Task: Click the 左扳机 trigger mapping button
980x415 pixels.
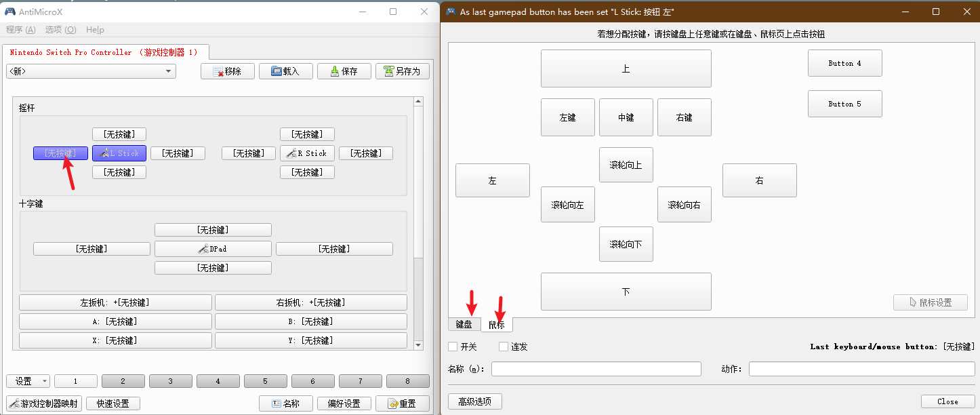Action: (115, 302)
